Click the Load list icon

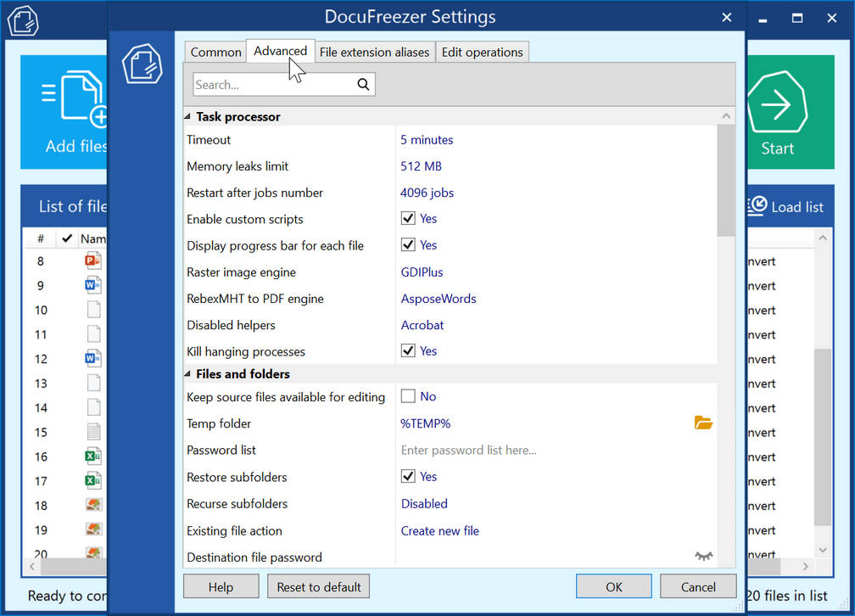point(757,205)
